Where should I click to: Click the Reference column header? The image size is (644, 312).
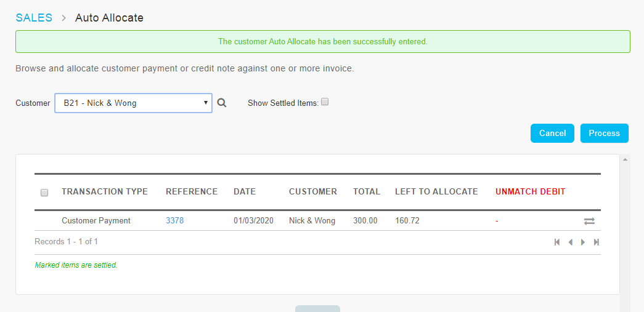(192, 191)
